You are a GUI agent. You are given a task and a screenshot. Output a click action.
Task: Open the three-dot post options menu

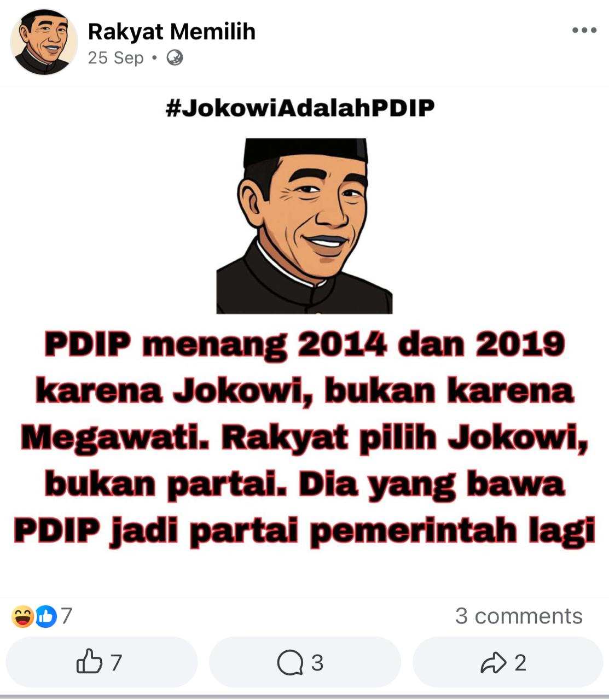click(x=584, y=30)
